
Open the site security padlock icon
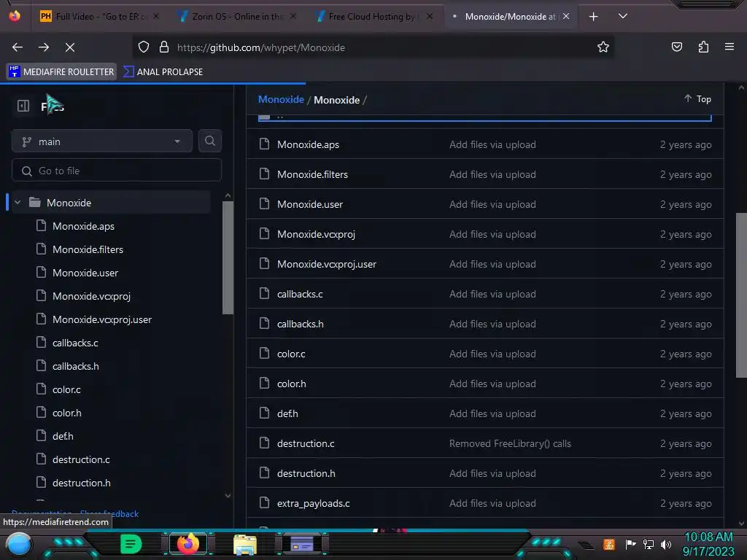point(164,47)
